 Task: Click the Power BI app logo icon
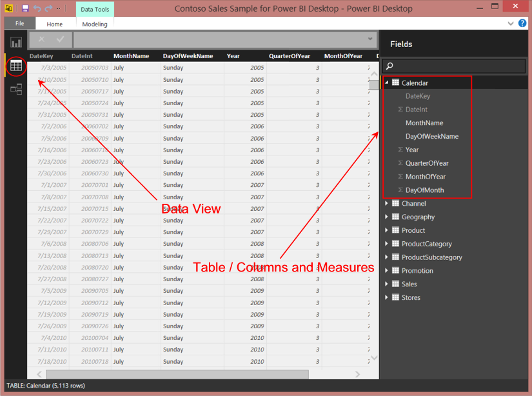tap(9, 8)
